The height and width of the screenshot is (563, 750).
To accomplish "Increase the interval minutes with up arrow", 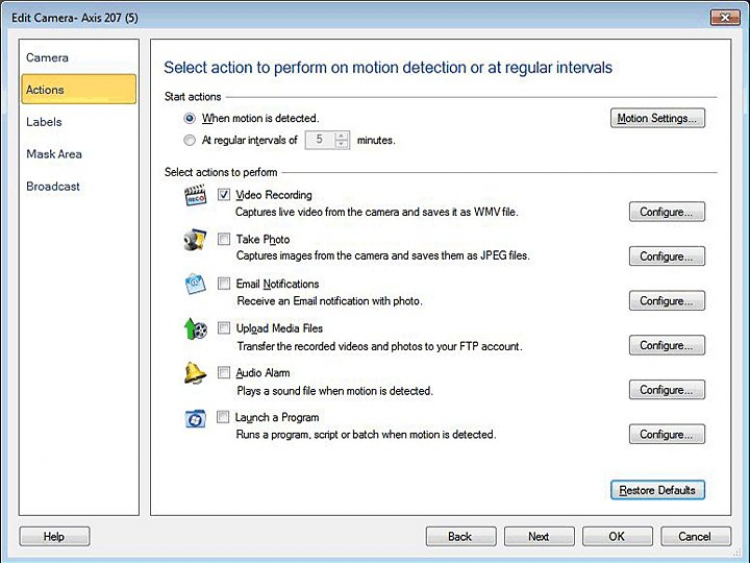I will (342, 136).
